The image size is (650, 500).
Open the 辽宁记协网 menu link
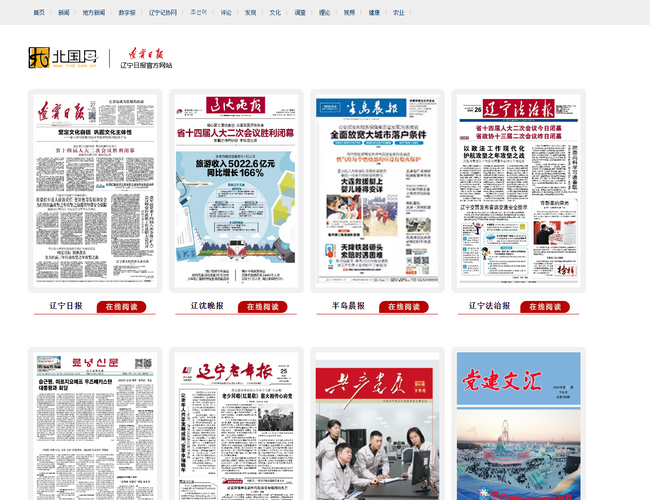click(162, 12)
